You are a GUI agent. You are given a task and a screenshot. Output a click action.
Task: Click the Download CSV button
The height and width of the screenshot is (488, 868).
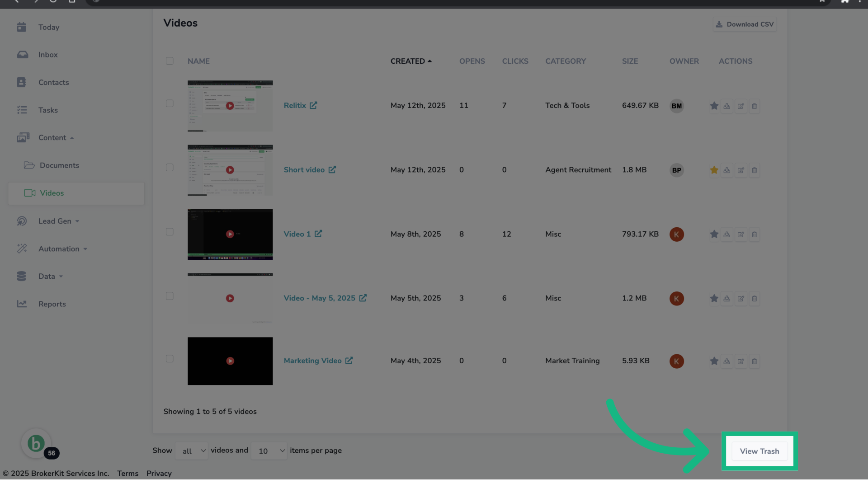[745, 24]
